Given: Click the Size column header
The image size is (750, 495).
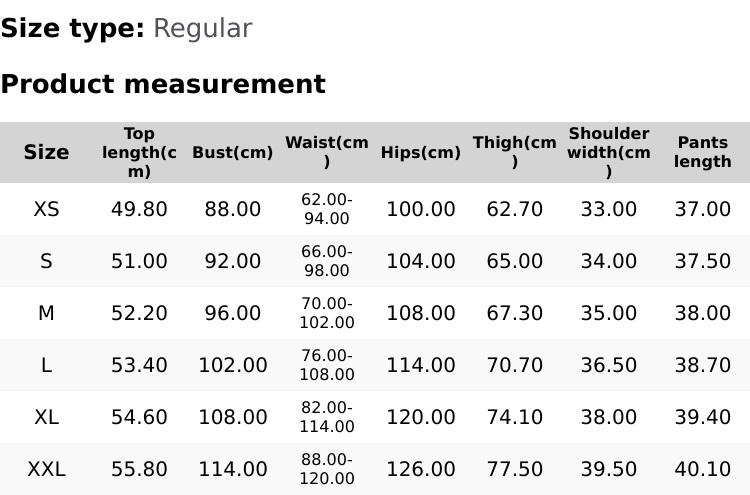Looking at the screenshot, I should coord(46,152).
